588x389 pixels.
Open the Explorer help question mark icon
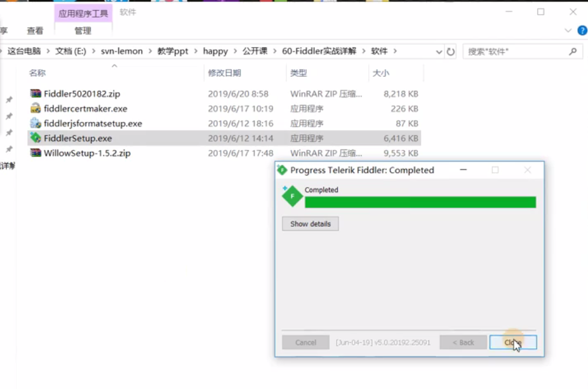[582, 31]
